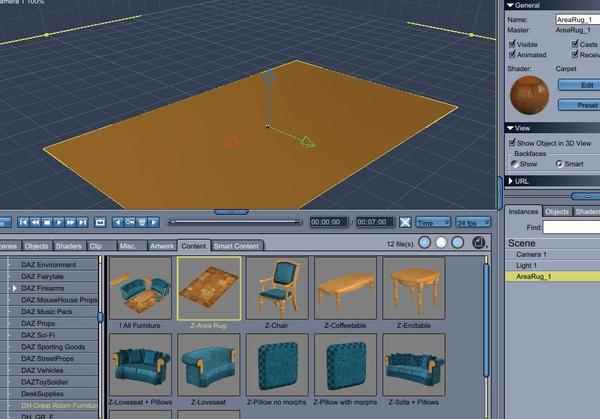The image size is (600, 419).
Task: Click the rewind playback button
Action: pyautogui.click(x=35, y=222)
